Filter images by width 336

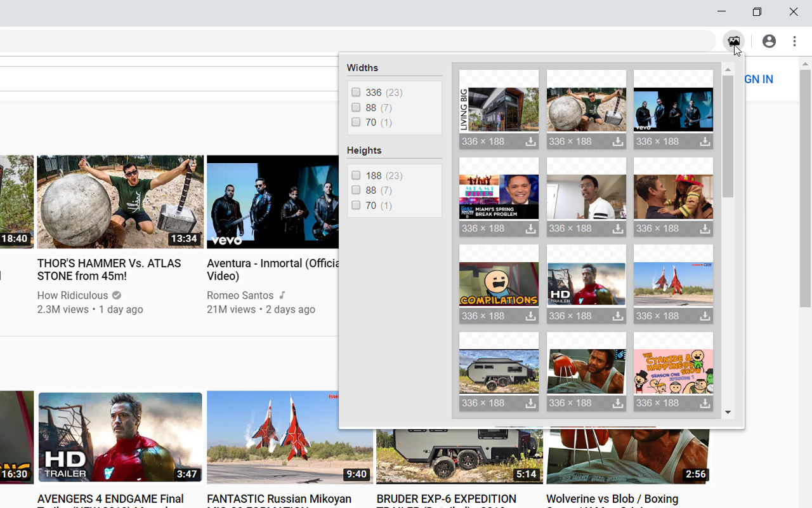[356, 93]
